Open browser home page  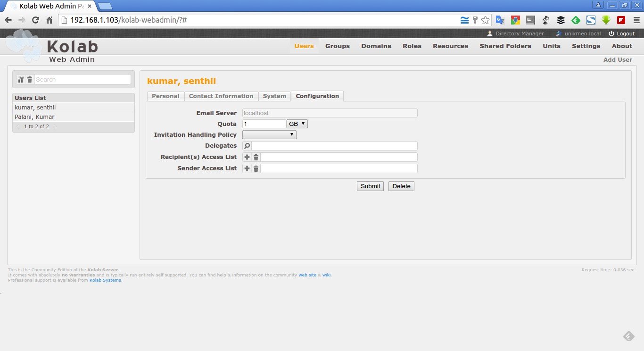coord(49,20)
